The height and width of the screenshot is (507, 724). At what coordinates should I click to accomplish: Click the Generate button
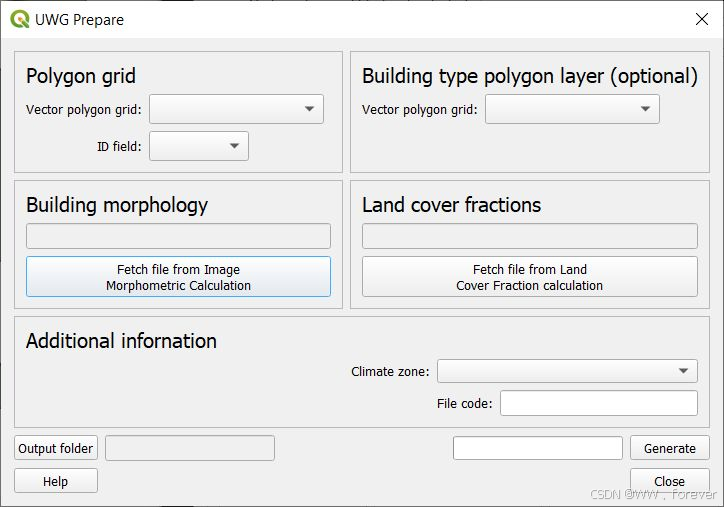click(670, 448)
